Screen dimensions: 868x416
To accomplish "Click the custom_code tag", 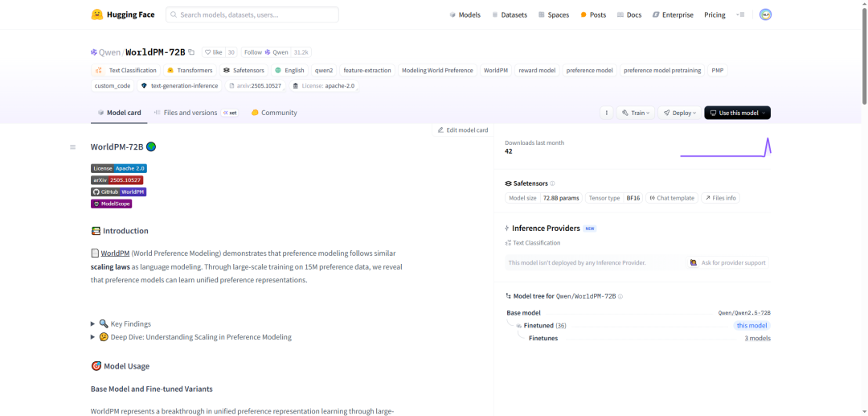I will [x=113, y=86].
